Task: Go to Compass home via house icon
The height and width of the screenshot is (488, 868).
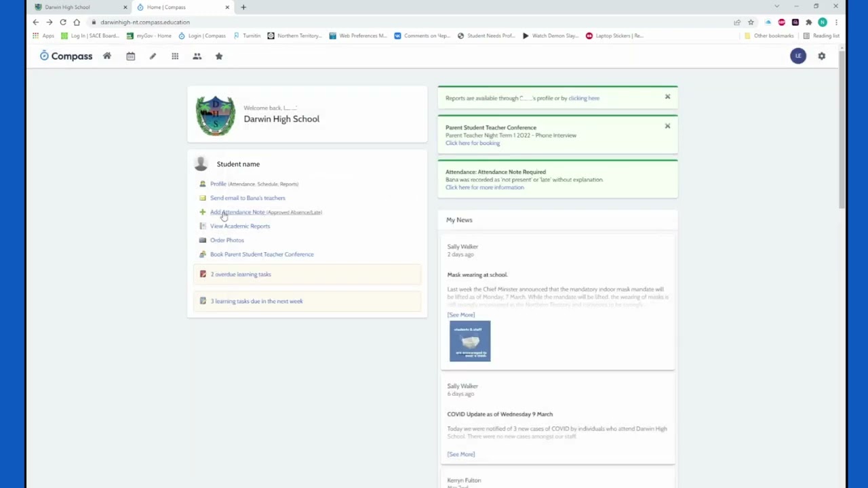Action: (107, 56)
